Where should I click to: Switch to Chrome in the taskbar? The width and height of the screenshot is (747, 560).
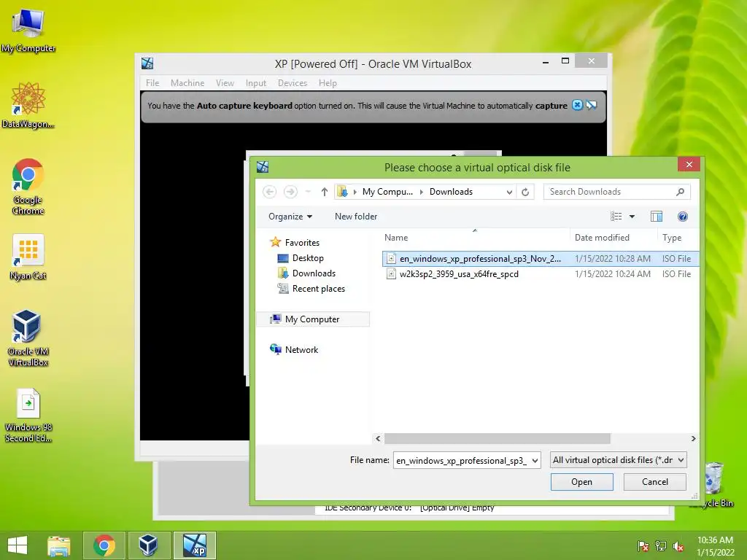[x=104, y=545]
